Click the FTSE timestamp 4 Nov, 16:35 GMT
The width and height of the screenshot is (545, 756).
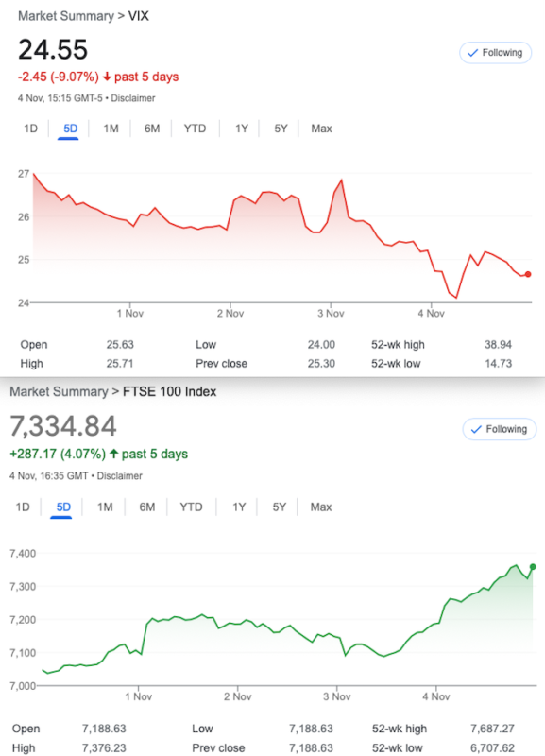[x=49, y=476]
